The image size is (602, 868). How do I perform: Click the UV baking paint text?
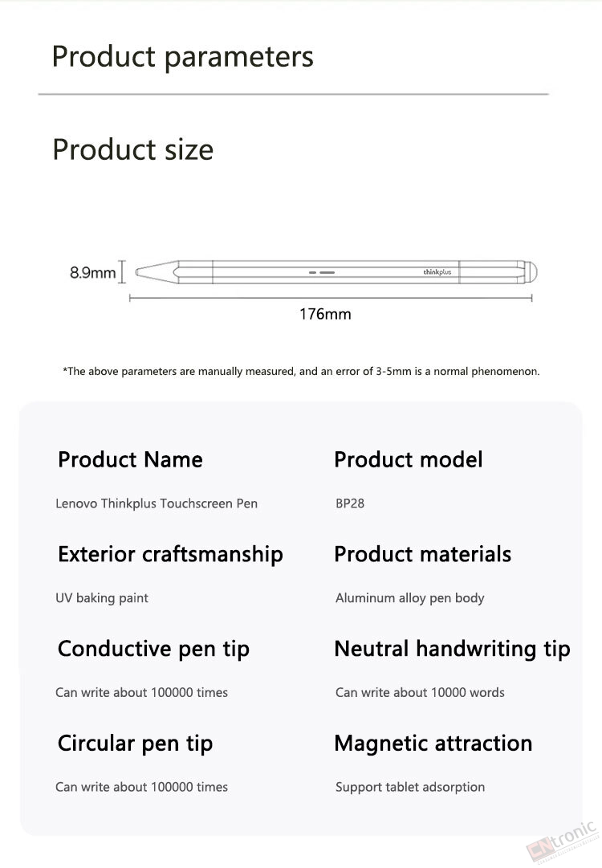pos(102,598)
